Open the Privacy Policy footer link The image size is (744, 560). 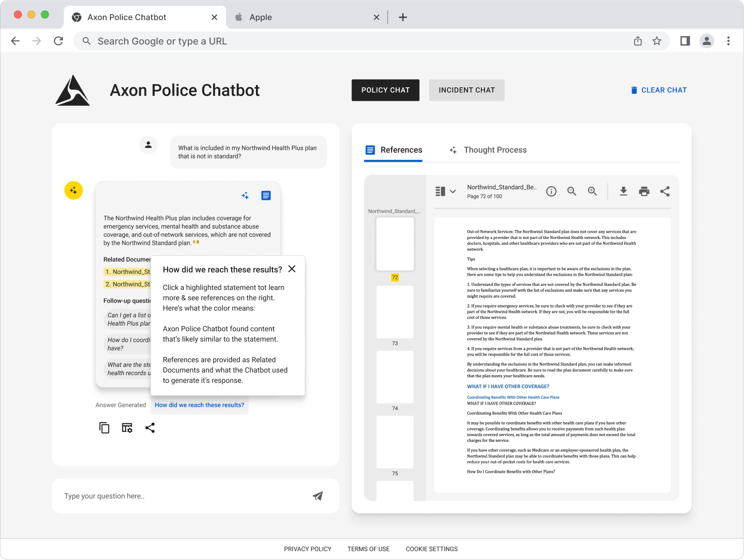point(308,549)
